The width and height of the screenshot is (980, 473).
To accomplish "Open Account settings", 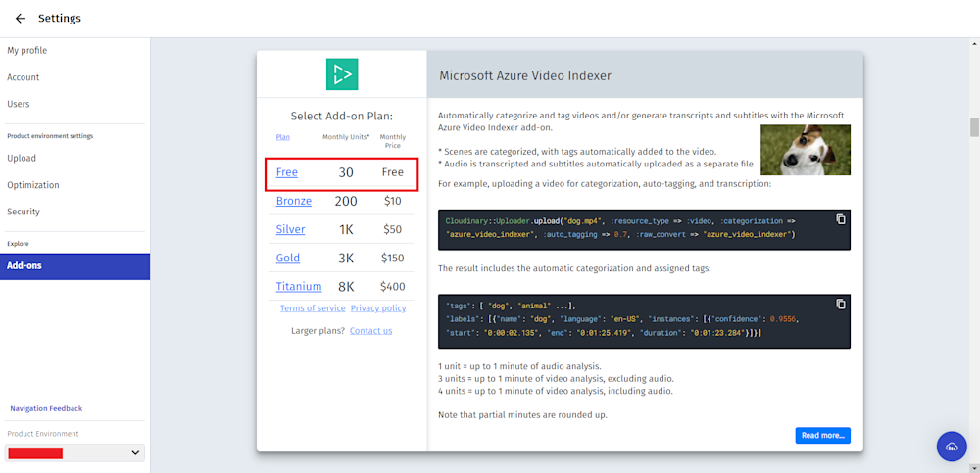I will click(24, 77).
